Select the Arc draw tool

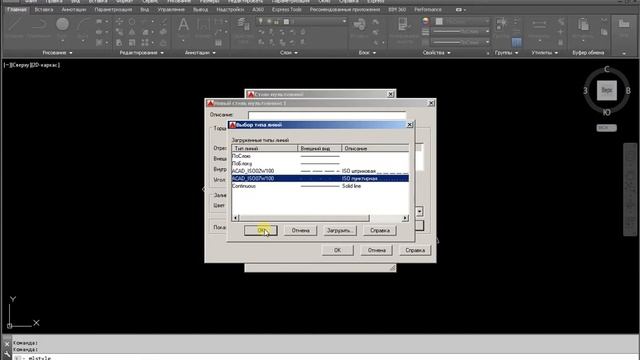click(83, 25)
